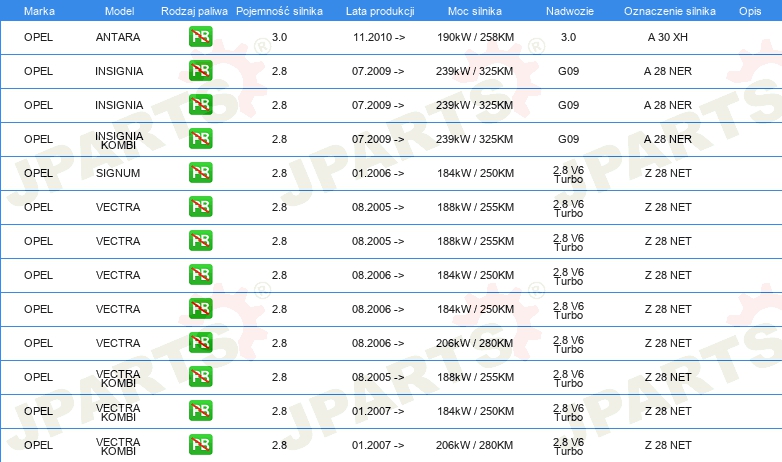Click Z 28 NET in the VECTRA KOMBI 280KM row
782x462 pixels.
click(668, 445)
